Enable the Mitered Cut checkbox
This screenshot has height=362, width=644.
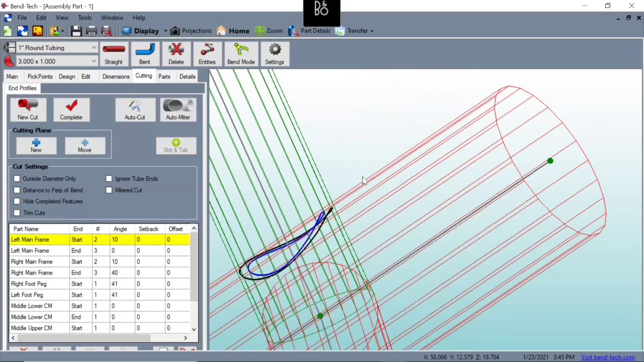pyautogui.click(x=109, y=190)
